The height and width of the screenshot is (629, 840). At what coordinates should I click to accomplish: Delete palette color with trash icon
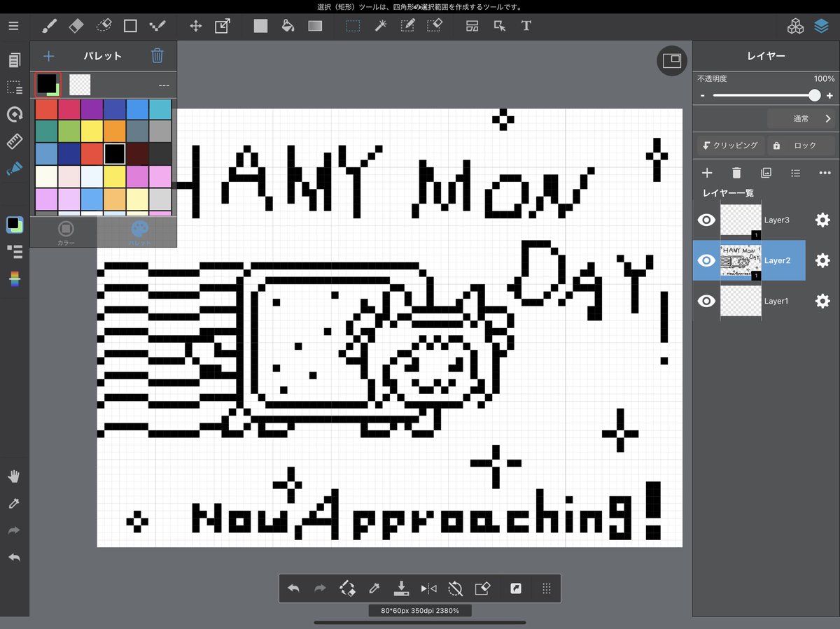point(157,56)
